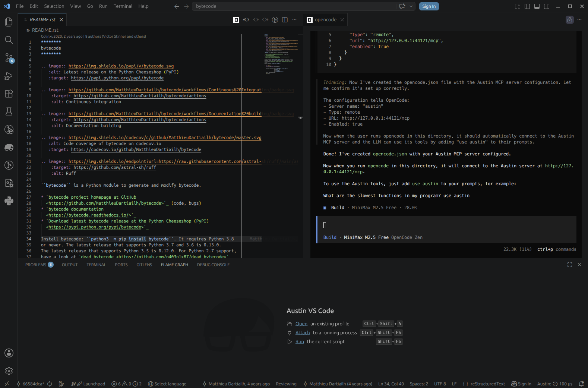Image resolution: width=588 pixels, height=388 pixels.
Task: Open the Terminal menu
Action: (x=123, y=6)
